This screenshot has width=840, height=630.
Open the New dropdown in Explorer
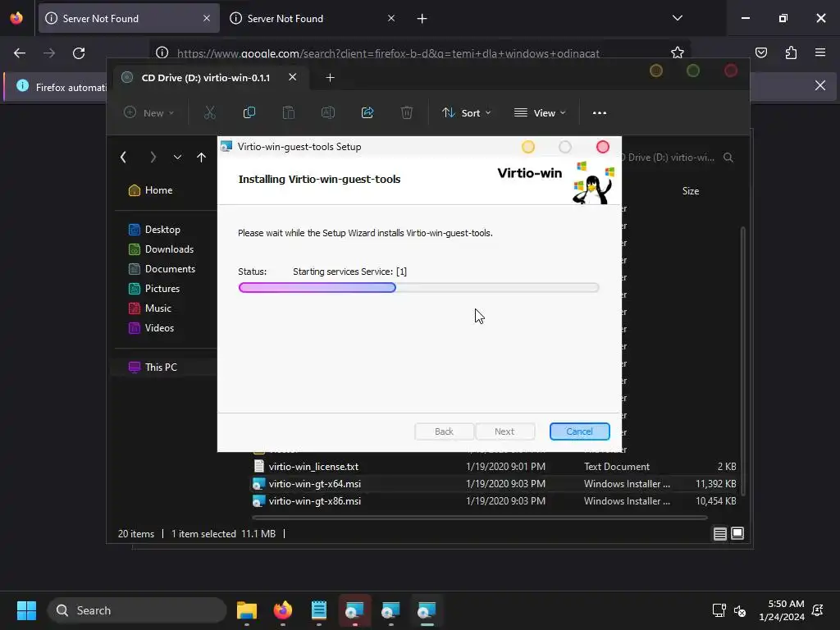click(x=149, y=113)
